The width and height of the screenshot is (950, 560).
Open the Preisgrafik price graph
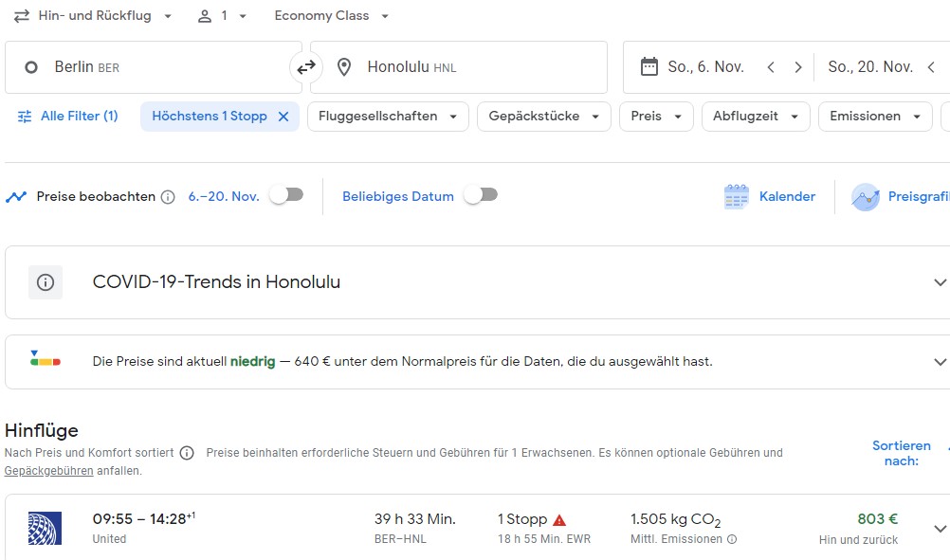tap(899, 196)
